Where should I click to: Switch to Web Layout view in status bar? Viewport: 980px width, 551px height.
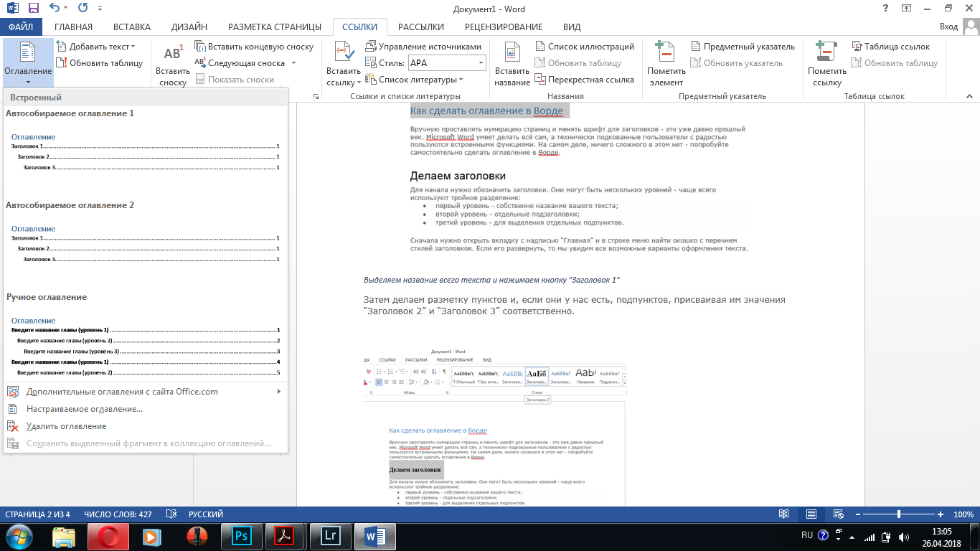[838, 514]
